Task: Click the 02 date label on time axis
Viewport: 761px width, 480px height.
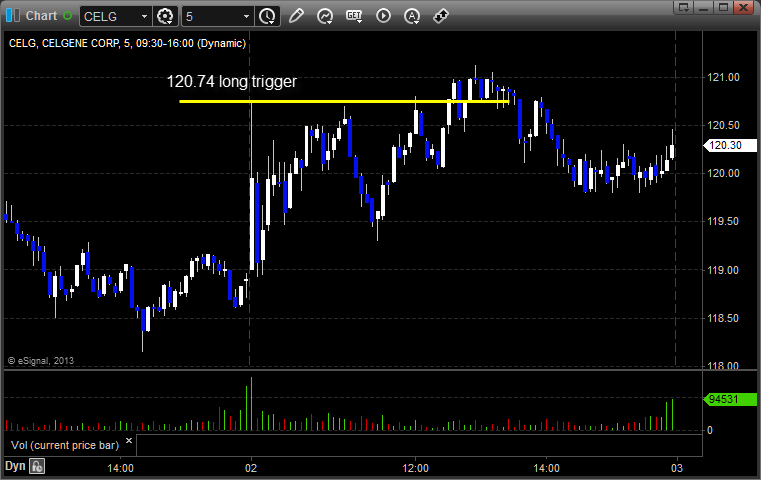Action: (251, 468)
